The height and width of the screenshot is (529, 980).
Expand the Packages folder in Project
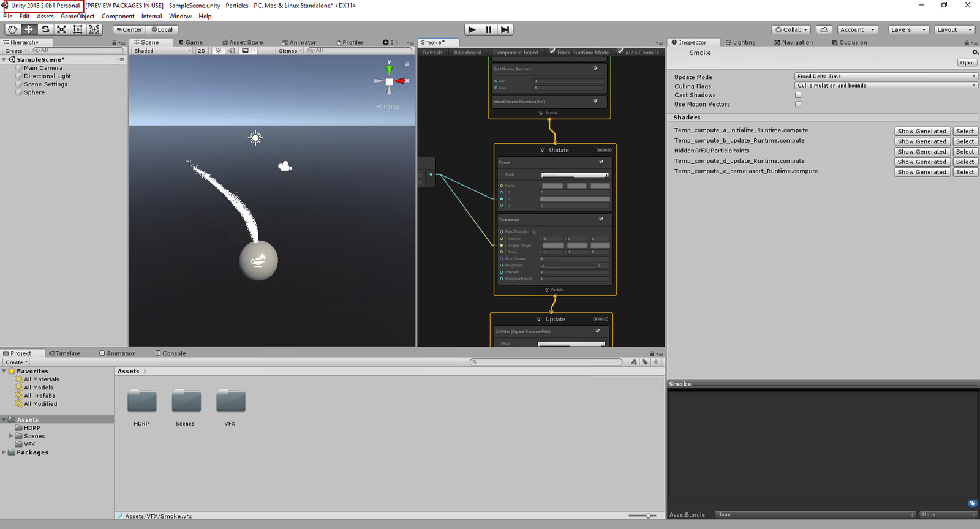coord(4,452)
